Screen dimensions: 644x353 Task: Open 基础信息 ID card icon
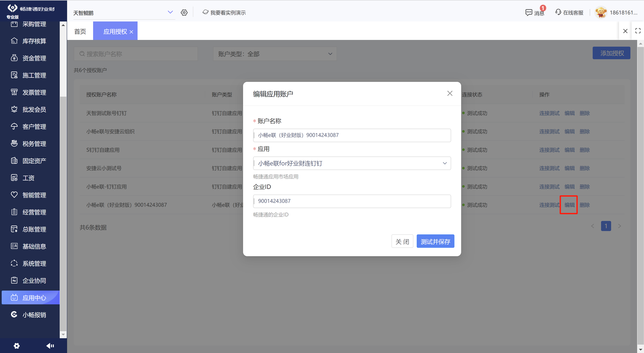point(14,246)
